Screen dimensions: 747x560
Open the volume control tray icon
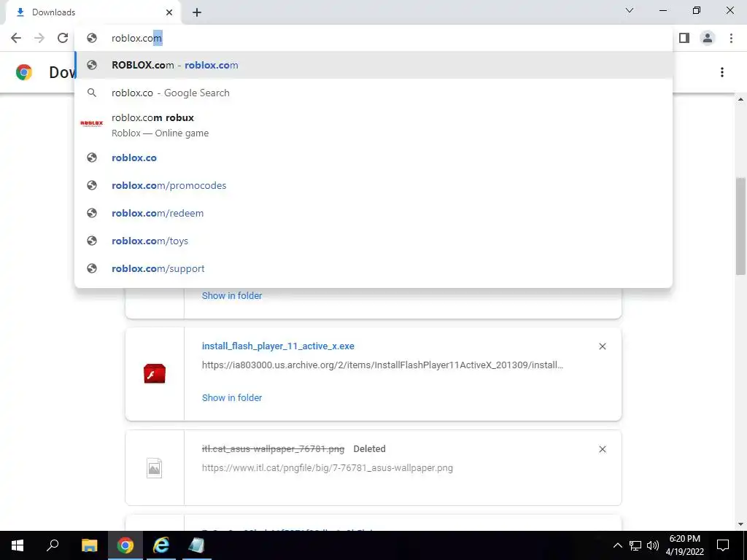653,545
